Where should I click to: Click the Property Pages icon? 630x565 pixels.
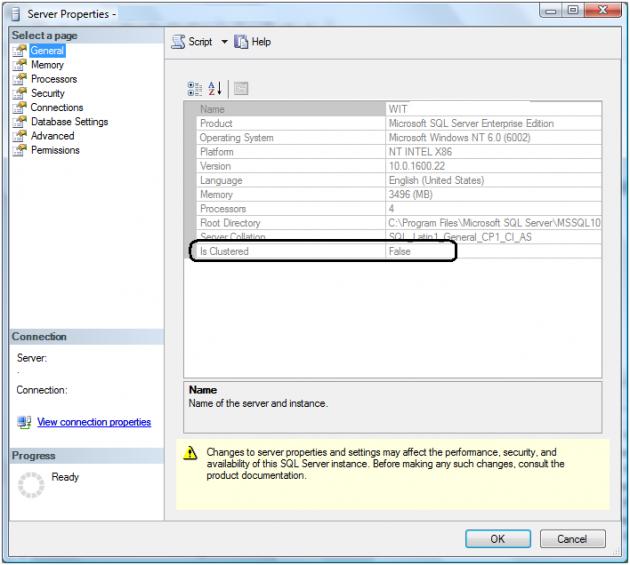click(x=241, y=88)
